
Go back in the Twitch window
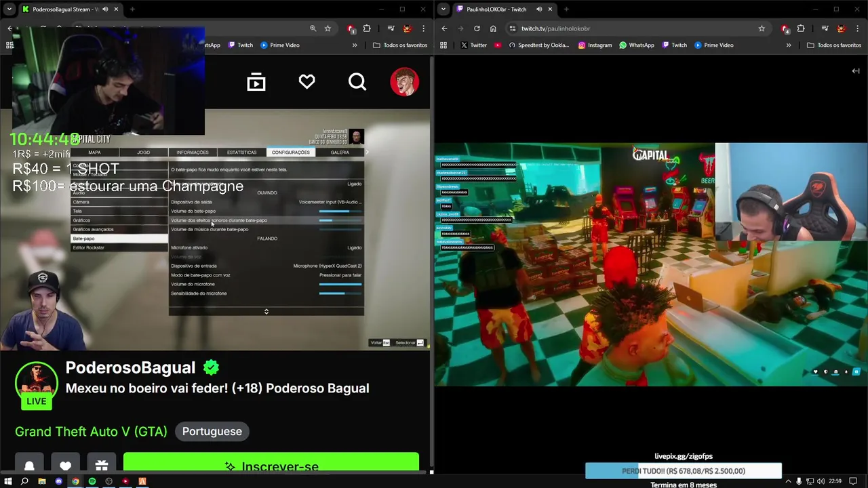[x=444, y=28]
